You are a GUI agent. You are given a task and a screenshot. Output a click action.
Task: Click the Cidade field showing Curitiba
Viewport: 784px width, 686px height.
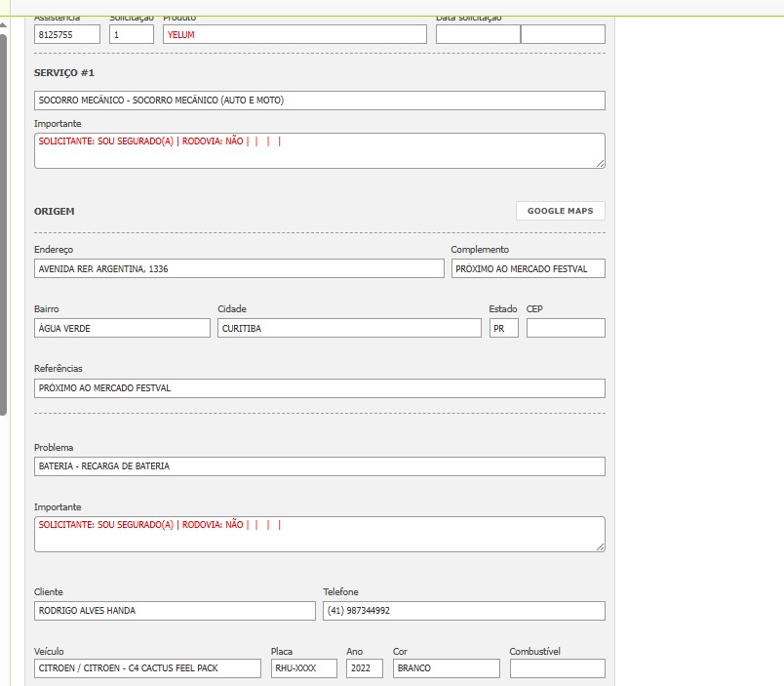tap(349, 328)
